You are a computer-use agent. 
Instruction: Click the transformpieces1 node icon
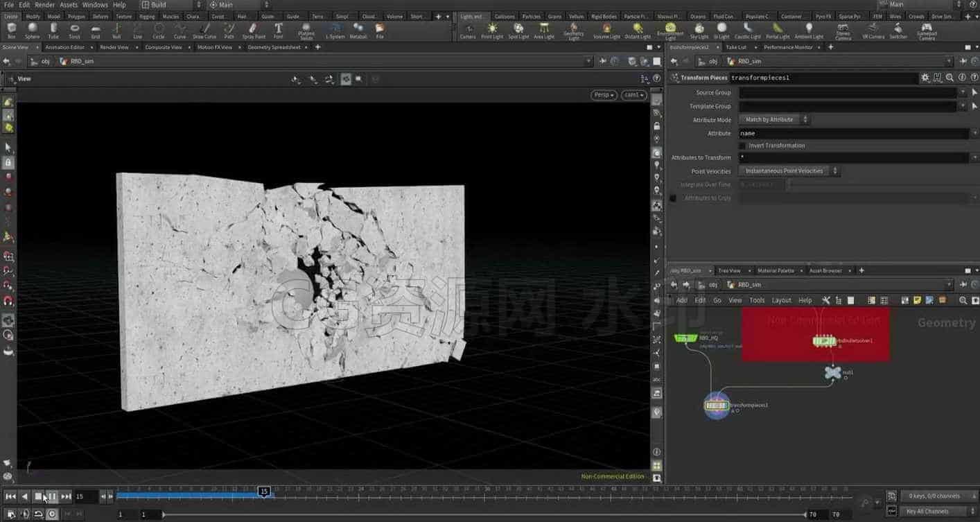[x=717, y=405]
